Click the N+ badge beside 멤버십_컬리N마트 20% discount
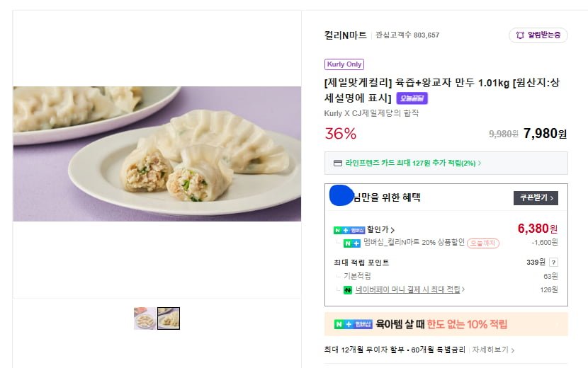588x368 pixels. pos(352,243)
